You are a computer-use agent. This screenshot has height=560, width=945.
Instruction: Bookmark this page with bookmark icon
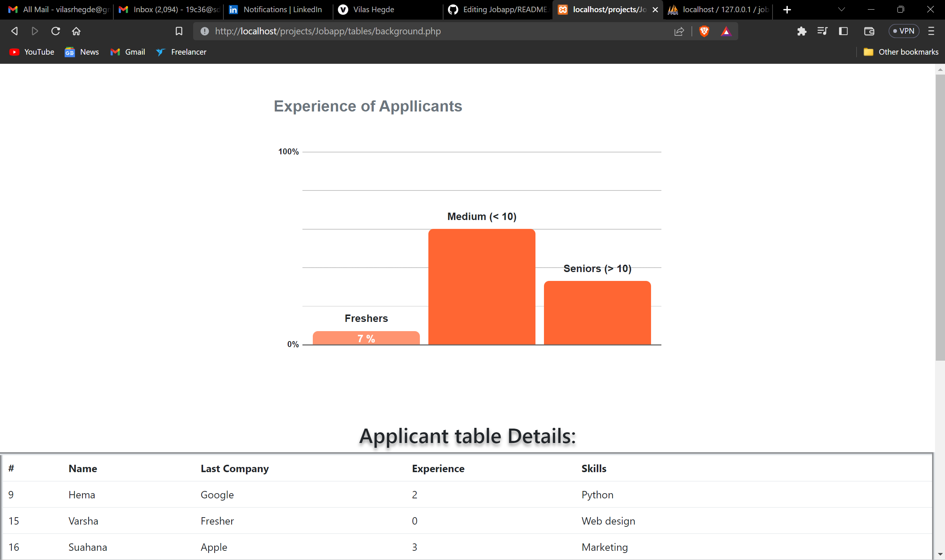coord(179,31)
